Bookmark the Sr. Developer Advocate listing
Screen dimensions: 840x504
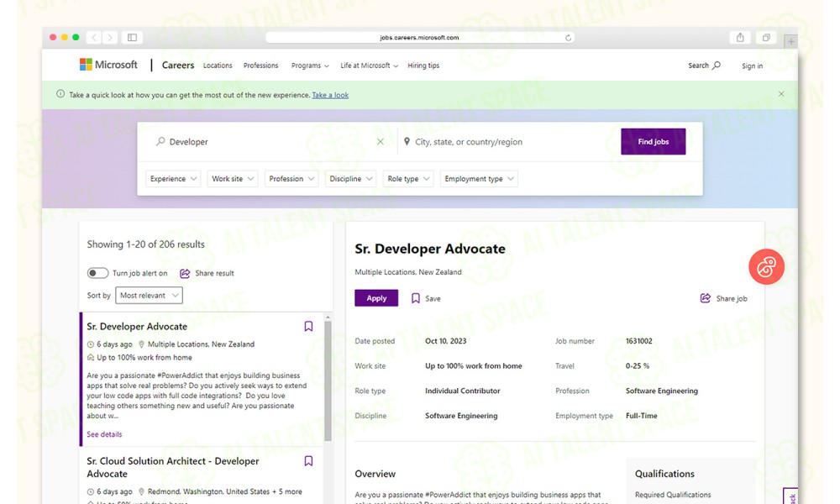coord(308,326)
